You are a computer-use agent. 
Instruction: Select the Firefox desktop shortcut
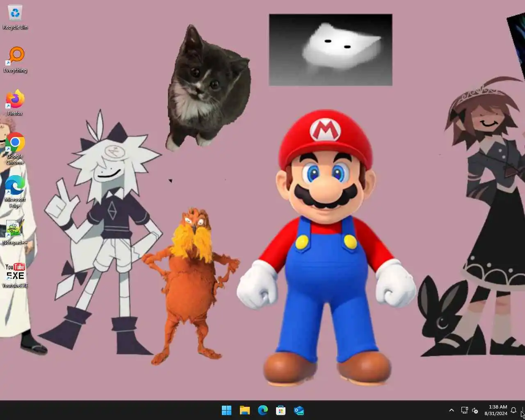(15, 103)
